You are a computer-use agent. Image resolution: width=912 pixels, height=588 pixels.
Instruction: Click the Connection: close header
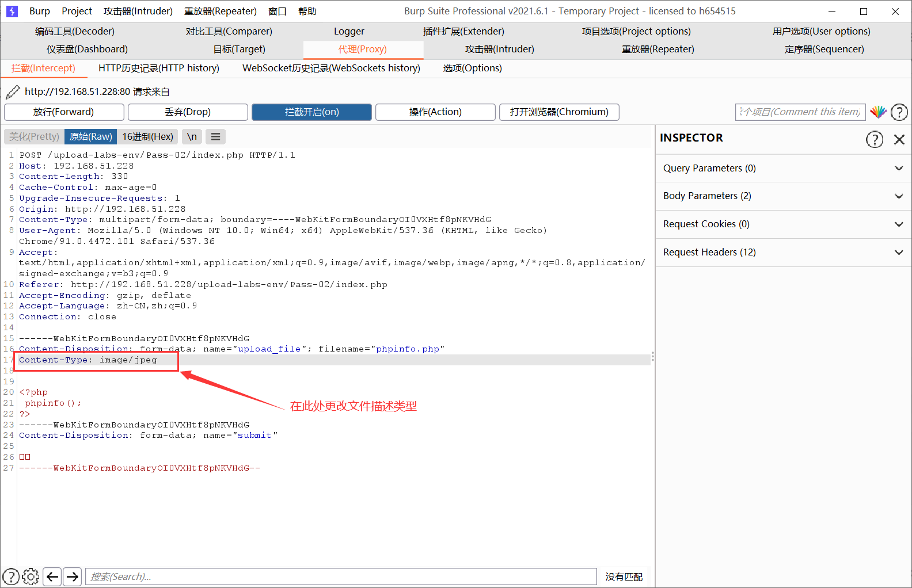coord(67,317)
